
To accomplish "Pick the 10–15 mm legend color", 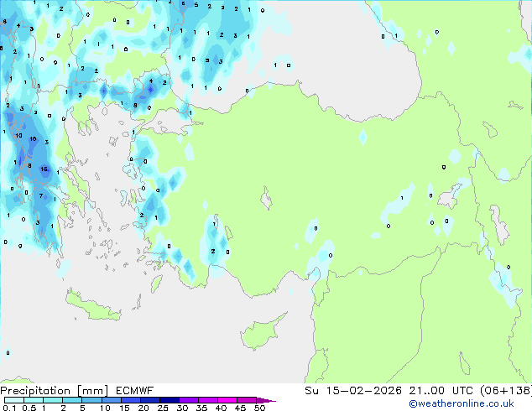I will tap(111, 400).
